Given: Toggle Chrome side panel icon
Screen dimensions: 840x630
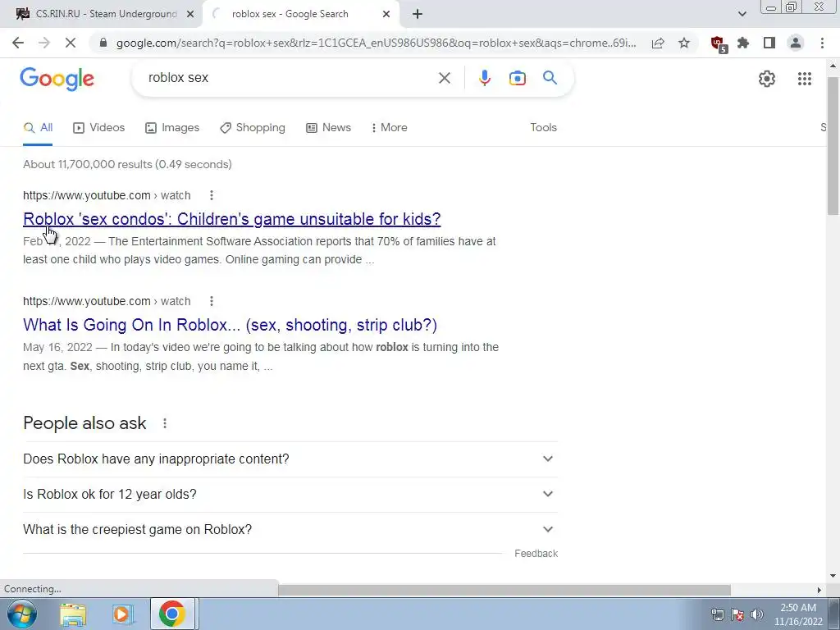Looking at the screenshot, I should [769, 43].
